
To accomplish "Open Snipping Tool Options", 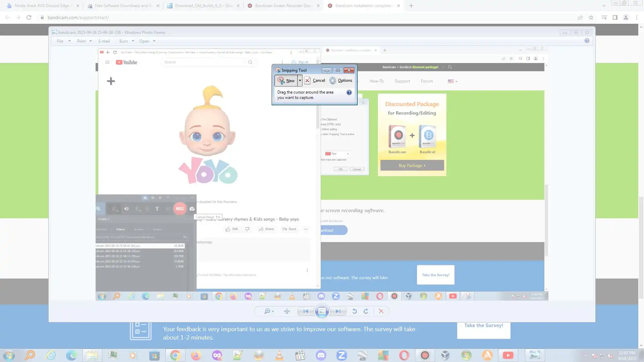I will (341, 80).
